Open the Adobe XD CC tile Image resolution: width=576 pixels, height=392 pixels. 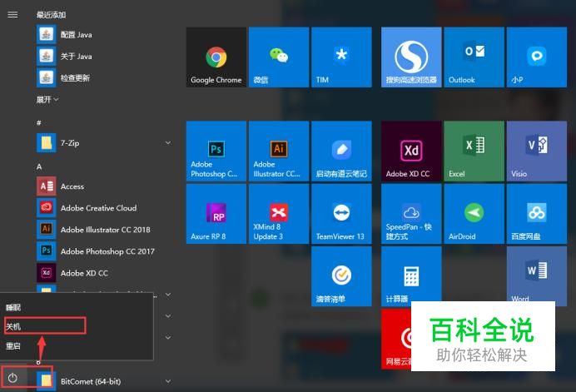[411, 151]
